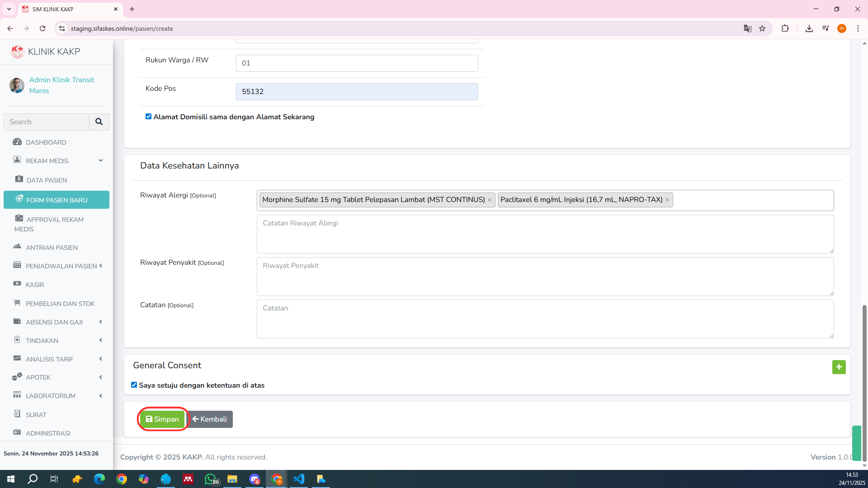
Task: Remove the Morphine Sulfate allergy tag
Action: tap(490, 200)
